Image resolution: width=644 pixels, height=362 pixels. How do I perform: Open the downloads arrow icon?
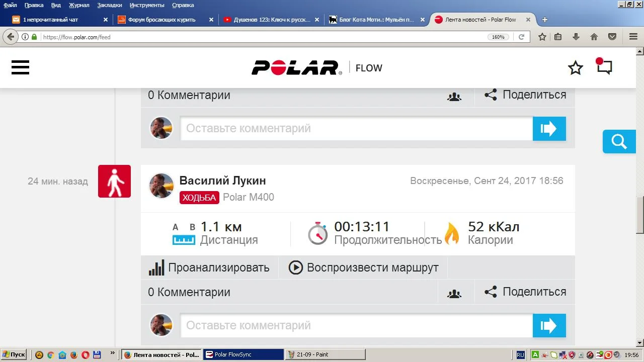(576, 37)
